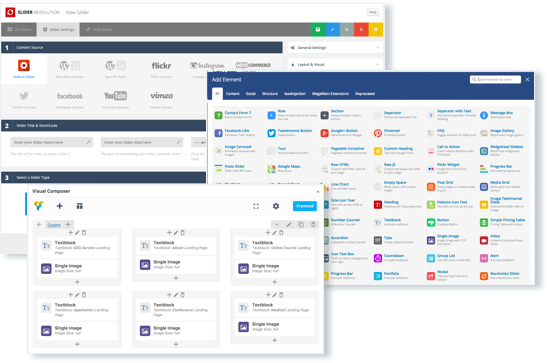Toggle fullscreen mode in Visual Composer
Viewport: 547px width, 363px height.
(x=256, y=206)
